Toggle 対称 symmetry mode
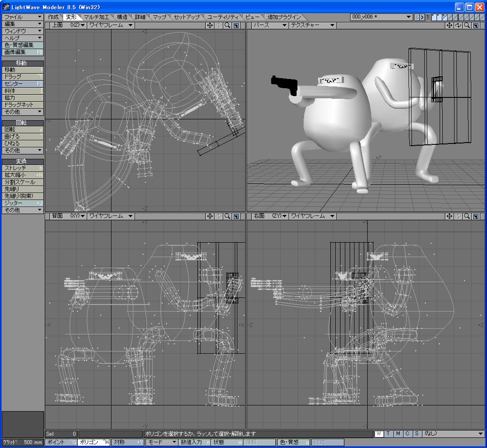 pyautogui.click(x=128, y=442)
